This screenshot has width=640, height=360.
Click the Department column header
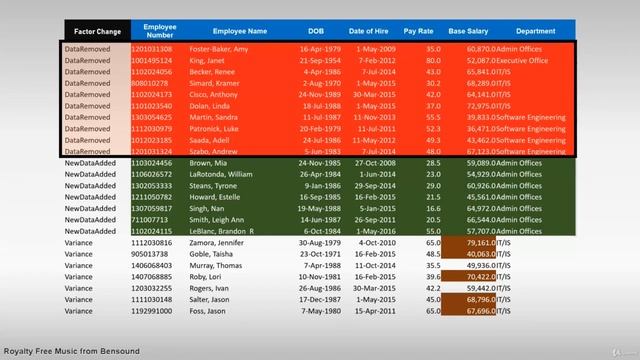tap(536, 31)
